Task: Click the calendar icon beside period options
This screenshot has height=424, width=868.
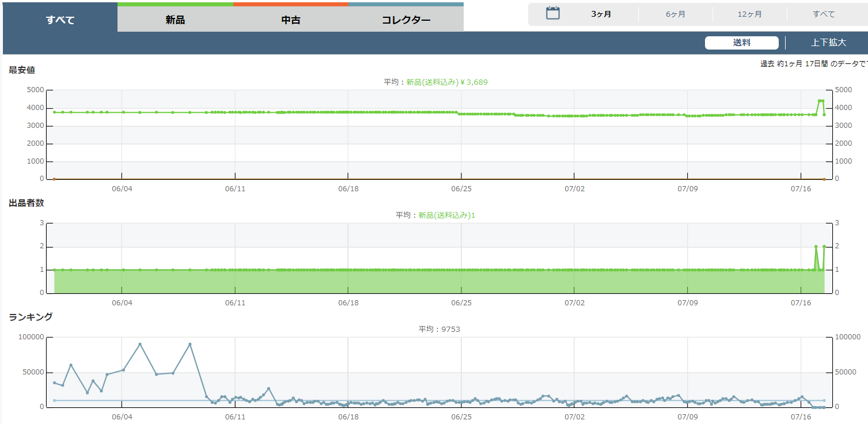Action: point(552,14)
